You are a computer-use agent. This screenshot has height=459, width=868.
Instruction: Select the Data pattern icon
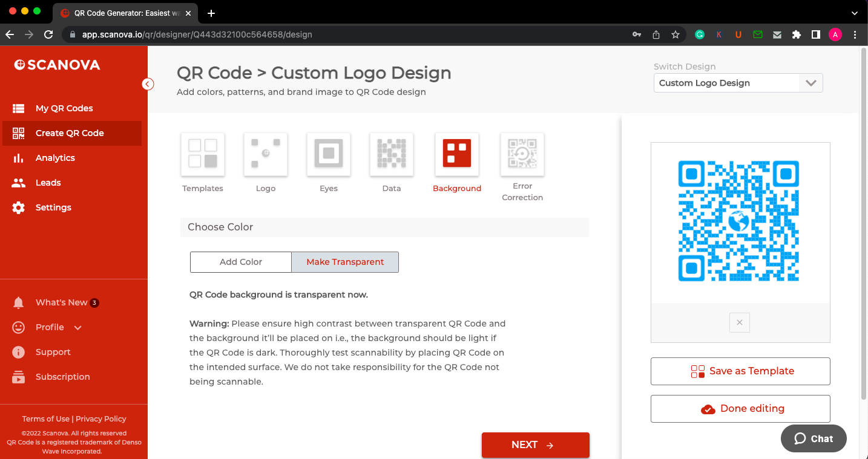coord(391,154)
